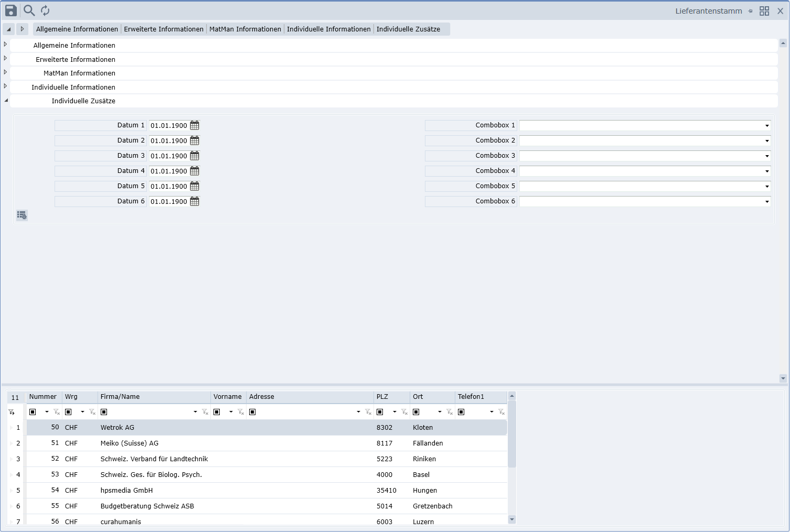Screen dimensions: 790x532
Task: Clear the filter on the Firma/Name column
Action: click(x=205, y=412)
